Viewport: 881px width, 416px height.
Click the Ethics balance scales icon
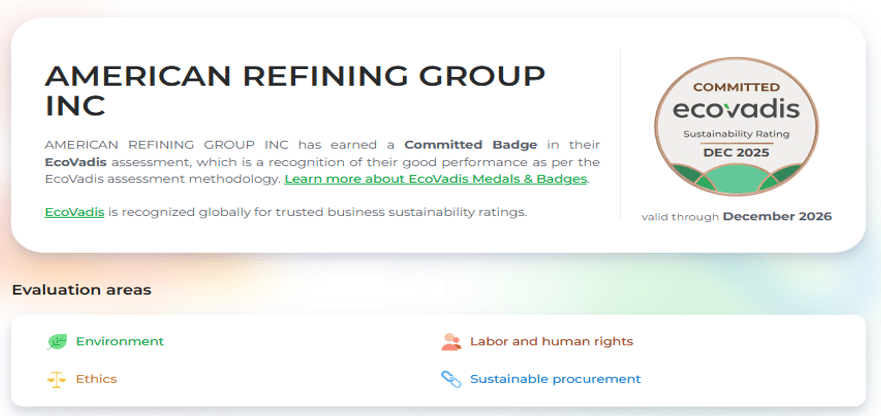(x=57, y=379)
